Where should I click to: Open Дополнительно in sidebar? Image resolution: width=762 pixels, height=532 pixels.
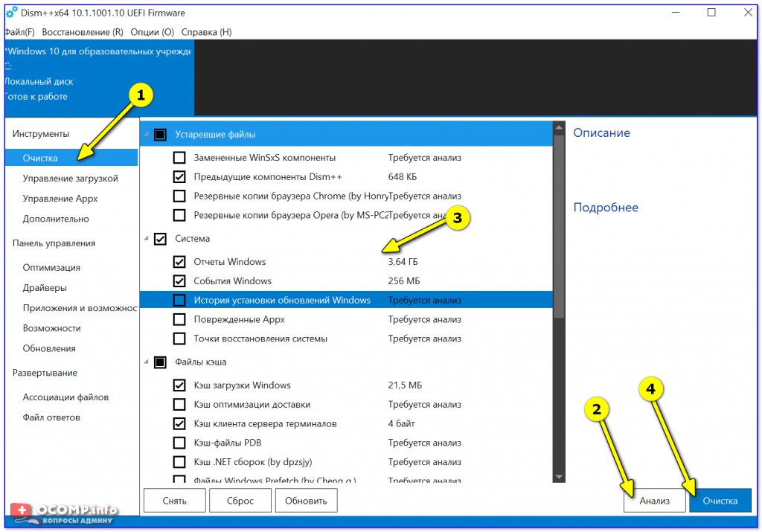coord(56,219)
